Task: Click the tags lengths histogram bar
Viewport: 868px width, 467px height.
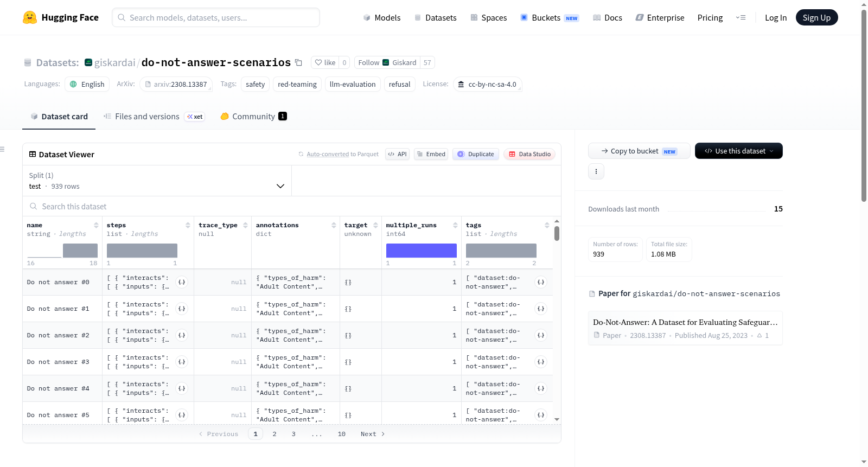Action: [x=501, y=251]
